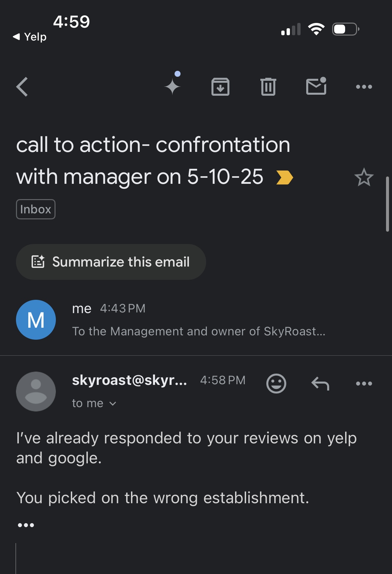Screen dimensions: 392x574
Task: Click the scrollbar on the right edge
Action: click(x=387, y=204)
